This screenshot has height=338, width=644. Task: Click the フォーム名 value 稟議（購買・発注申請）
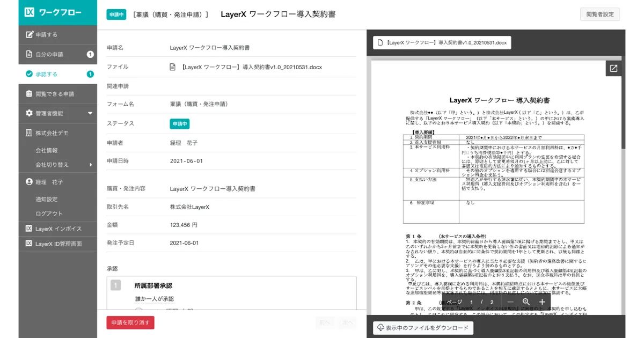click(x=199, y=104)
